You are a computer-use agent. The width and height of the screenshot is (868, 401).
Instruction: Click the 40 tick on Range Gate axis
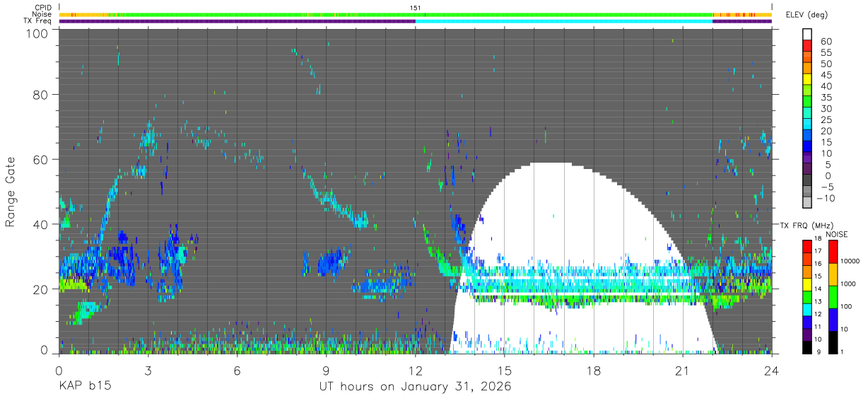tap(42, 224)
